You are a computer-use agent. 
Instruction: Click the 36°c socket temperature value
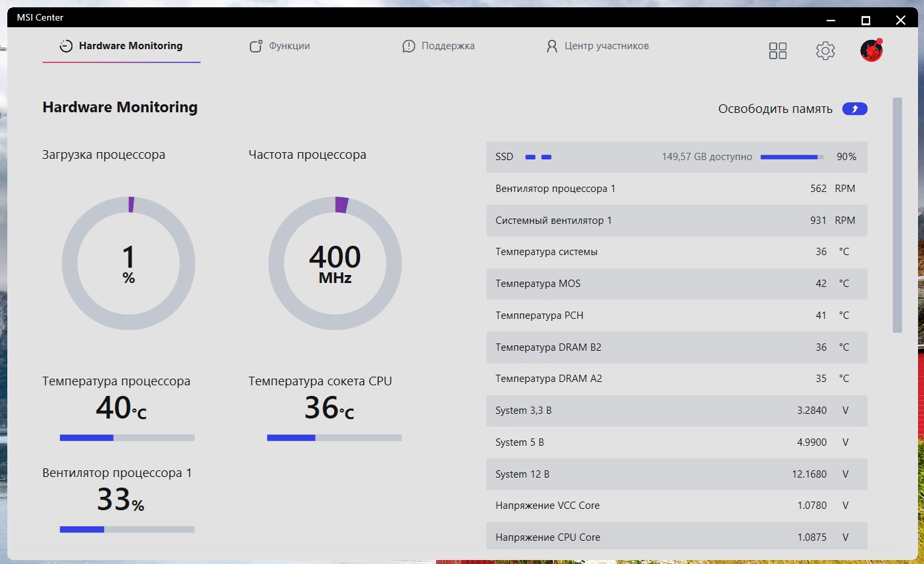[329, 408]
